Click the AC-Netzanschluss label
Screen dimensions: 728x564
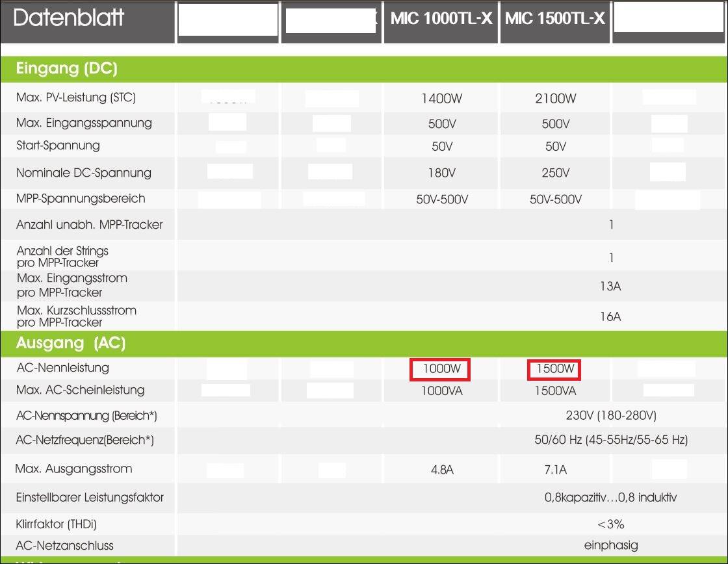64,546
